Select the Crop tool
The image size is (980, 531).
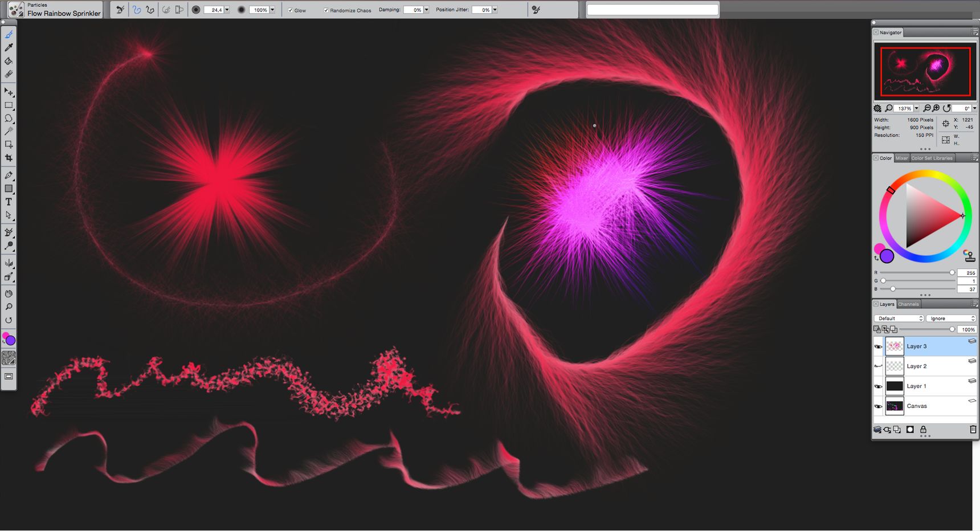9,158
